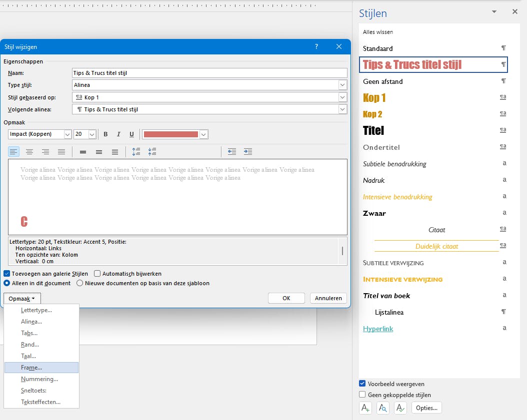The height and width of the screenshot is (420, 527).
Task: Enable Geen gekoppelde stijlen checkbox
Action: pos(362,395)
